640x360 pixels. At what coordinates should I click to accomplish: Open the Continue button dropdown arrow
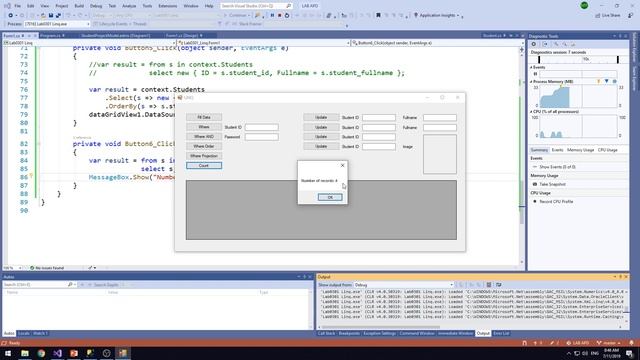click(x=249, y=15)
